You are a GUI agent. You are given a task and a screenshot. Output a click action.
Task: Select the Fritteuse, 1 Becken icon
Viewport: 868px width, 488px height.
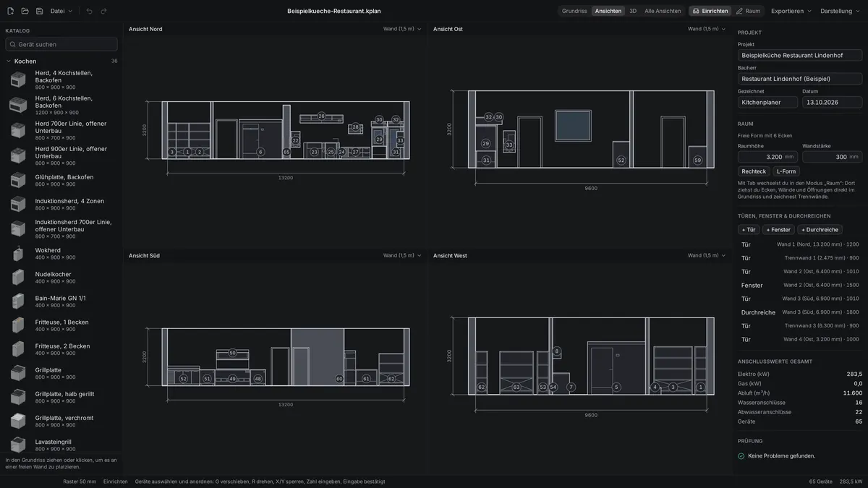[x=18, y=325]
